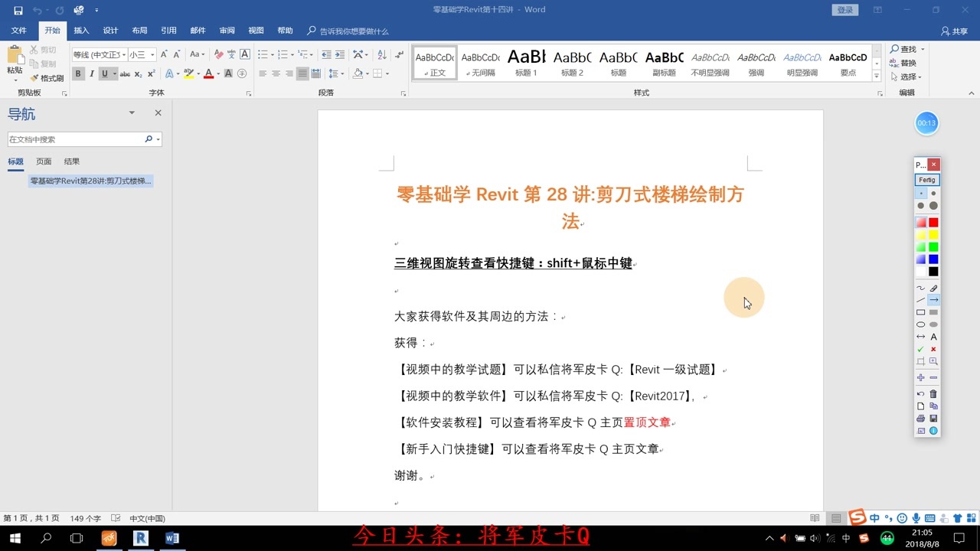Viewport: 980px width, 551px height.
Task: Apply subscript formatting
Action: coord(138,74)
